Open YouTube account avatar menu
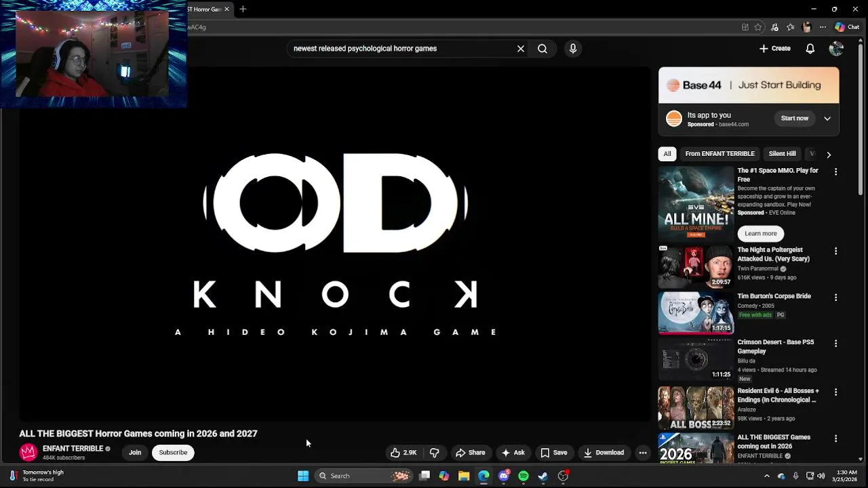The width and height of the screenshot is (868, 488). (836, 49)
